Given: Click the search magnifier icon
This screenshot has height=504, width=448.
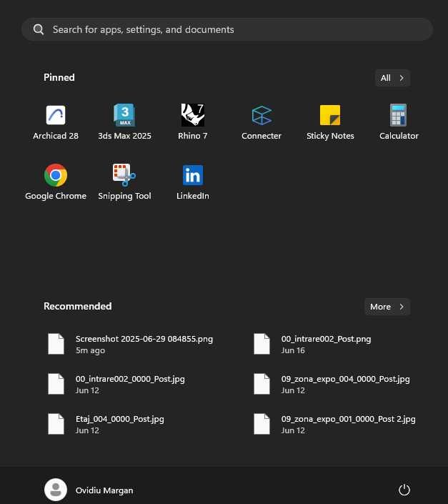Looking at the screenshot, I should [39, 29].
